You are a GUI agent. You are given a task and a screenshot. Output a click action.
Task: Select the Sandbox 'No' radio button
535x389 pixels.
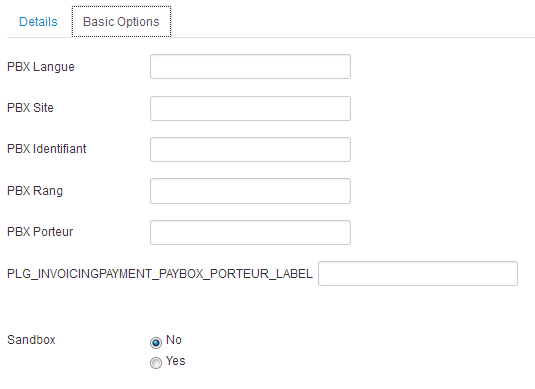(156, 342)
